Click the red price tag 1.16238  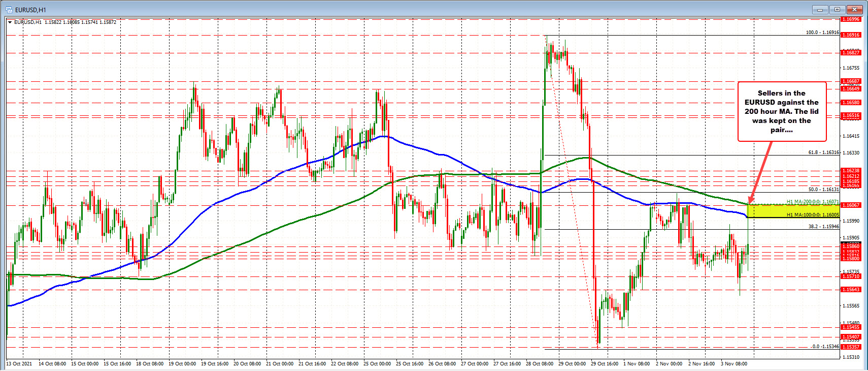pos(851,171)
